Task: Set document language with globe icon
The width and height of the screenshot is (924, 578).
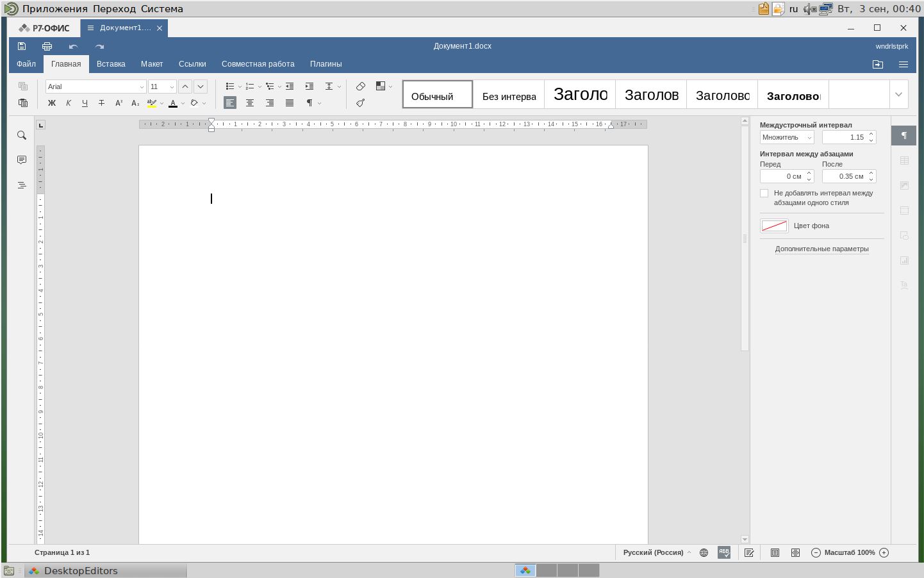Action: tap(704, 552)
